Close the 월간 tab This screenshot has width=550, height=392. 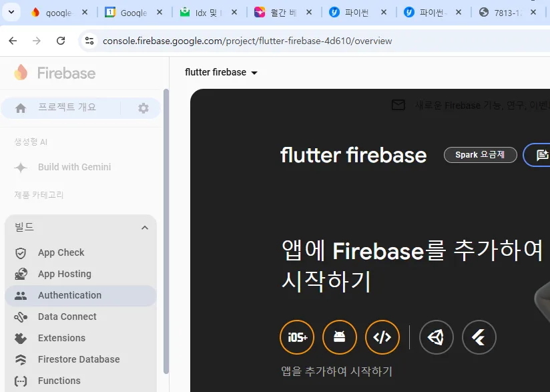(x=309, y=12)
